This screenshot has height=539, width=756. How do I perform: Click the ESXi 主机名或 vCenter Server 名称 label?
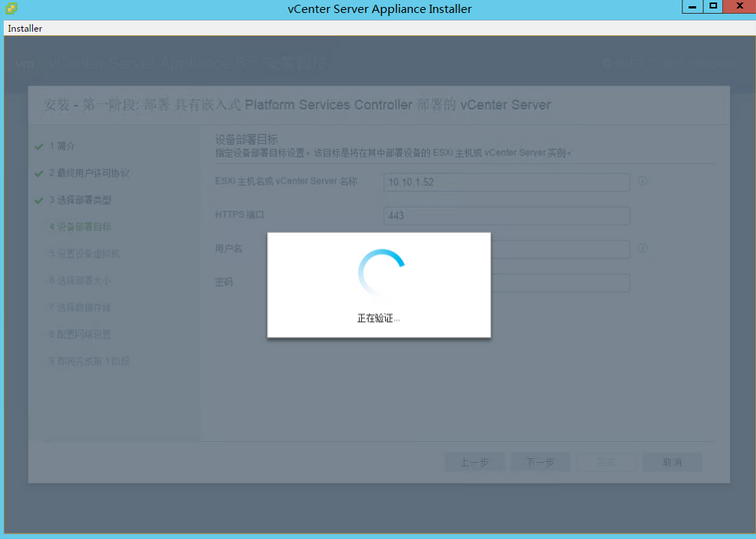click(286, 181)
